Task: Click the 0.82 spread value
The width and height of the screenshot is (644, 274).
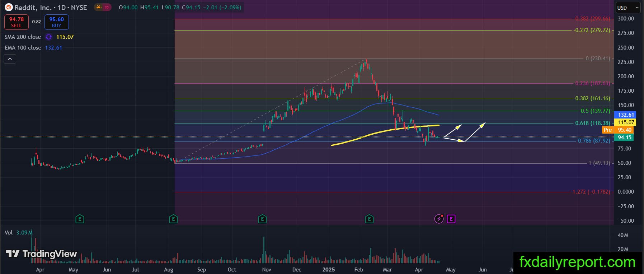Action: 37,22
